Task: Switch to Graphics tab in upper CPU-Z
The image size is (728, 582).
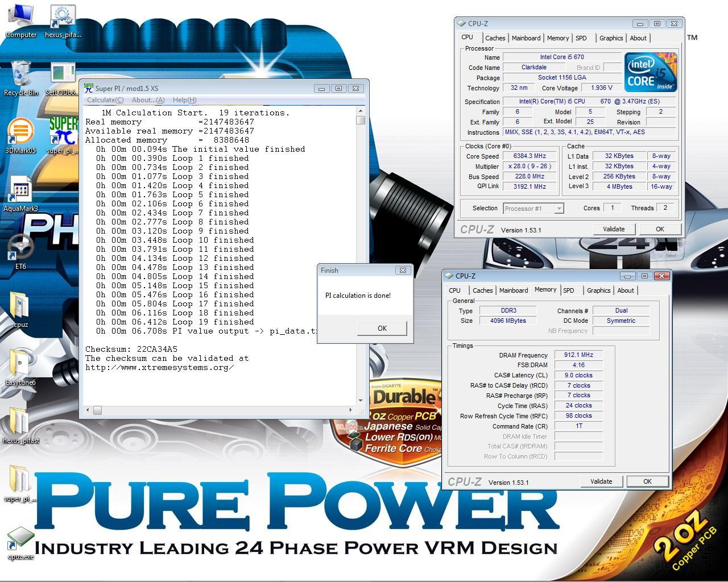Action: click(x=611, y=38)
